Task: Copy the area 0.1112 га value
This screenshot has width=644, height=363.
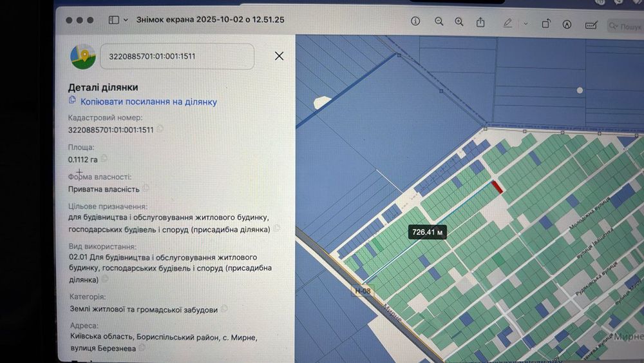Action: coord(104,158)
